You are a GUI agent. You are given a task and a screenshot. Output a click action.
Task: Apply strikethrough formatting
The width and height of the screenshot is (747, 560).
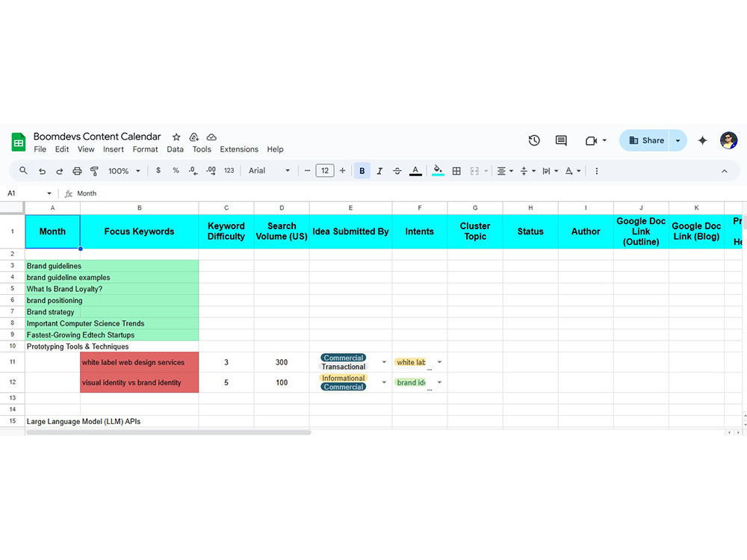point(397,171)
